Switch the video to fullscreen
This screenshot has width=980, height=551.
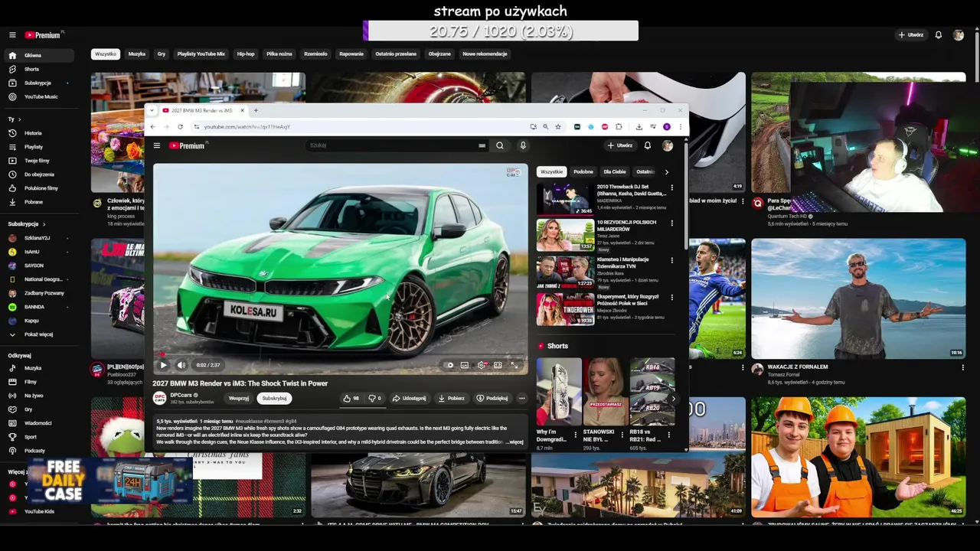tap(514, 365)
